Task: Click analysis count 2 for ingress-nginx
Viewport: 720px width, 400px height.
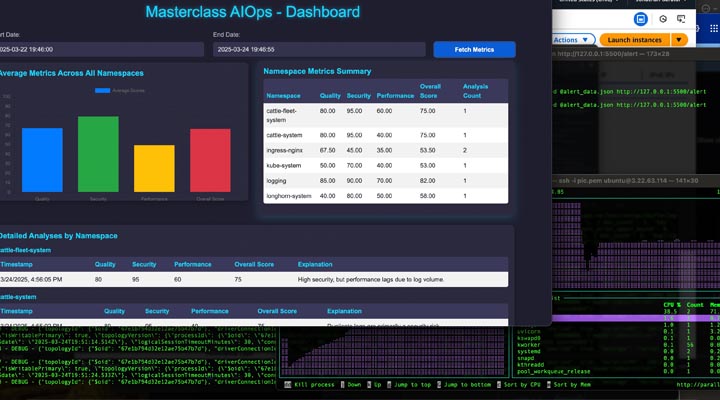Action: [465, 150]
